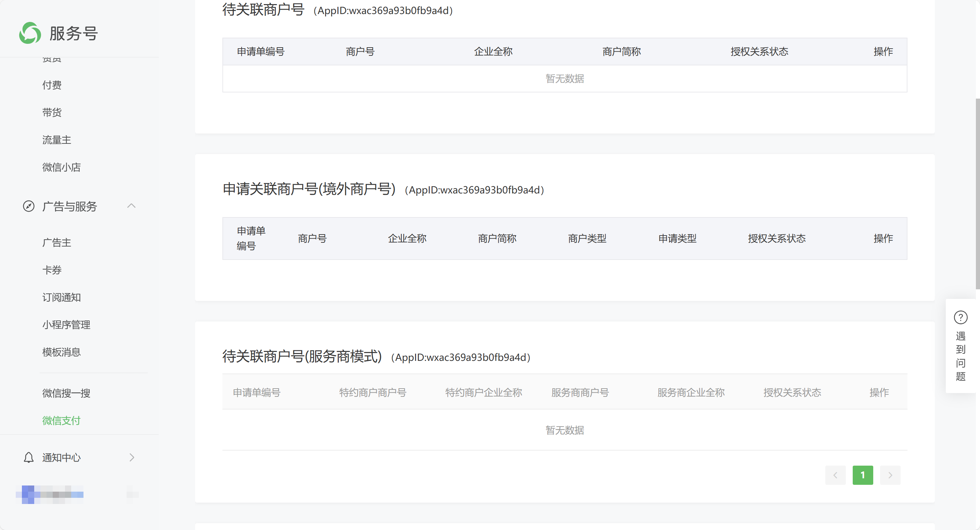Open 微信小店 in the sidebar
Image resolution: width=980 pixels, height=530 pixels.
tap(61, 167)
